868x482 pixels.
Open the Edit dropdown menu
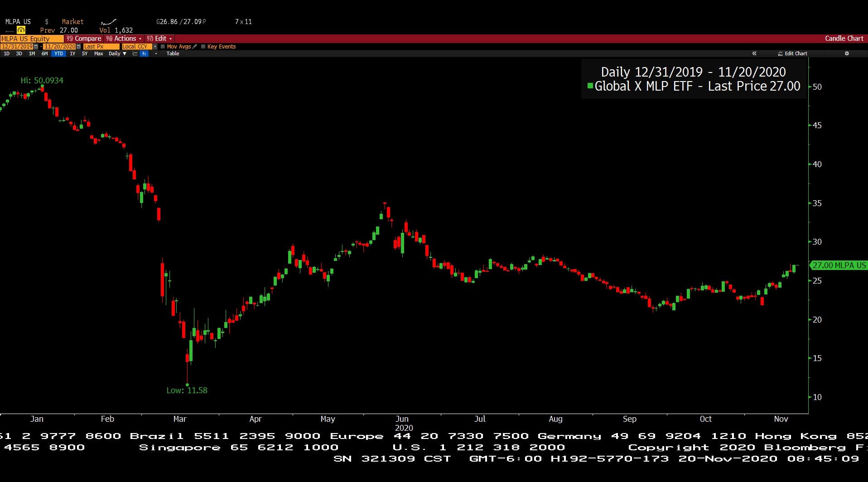[159, 39]
